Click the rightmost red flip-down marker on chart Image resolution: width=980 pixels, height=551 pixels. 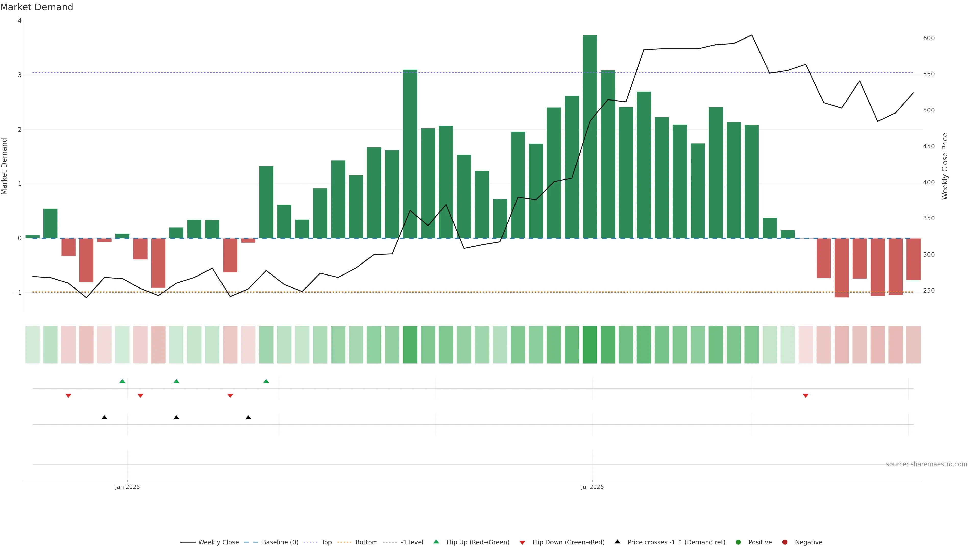(805, 396)
